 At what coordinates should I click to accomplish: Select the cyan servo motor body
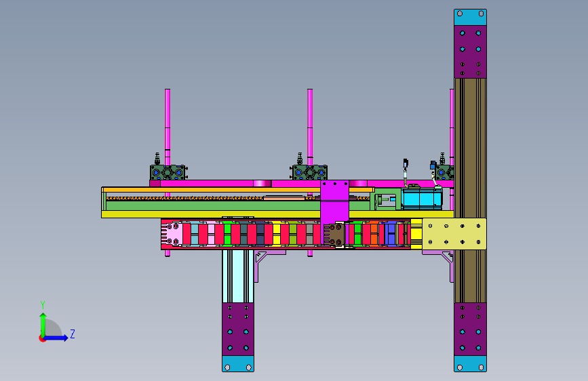[x=421, y=199]
